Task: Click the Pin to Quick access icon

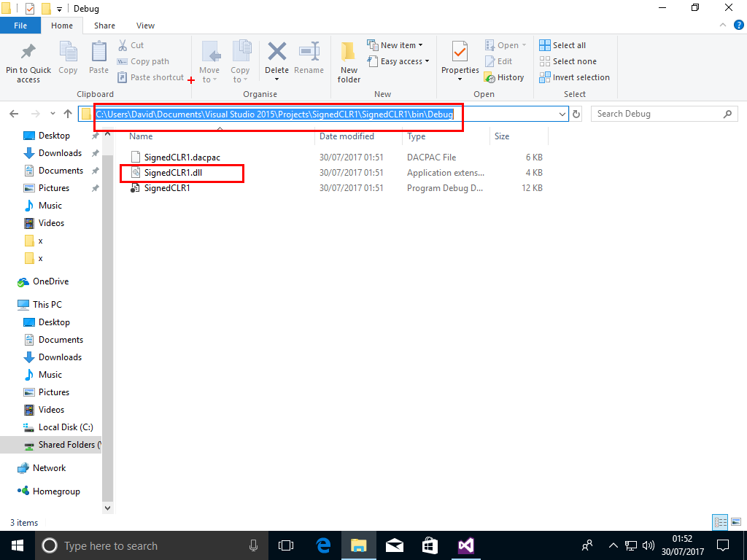Action: click(x=28, y=54)
